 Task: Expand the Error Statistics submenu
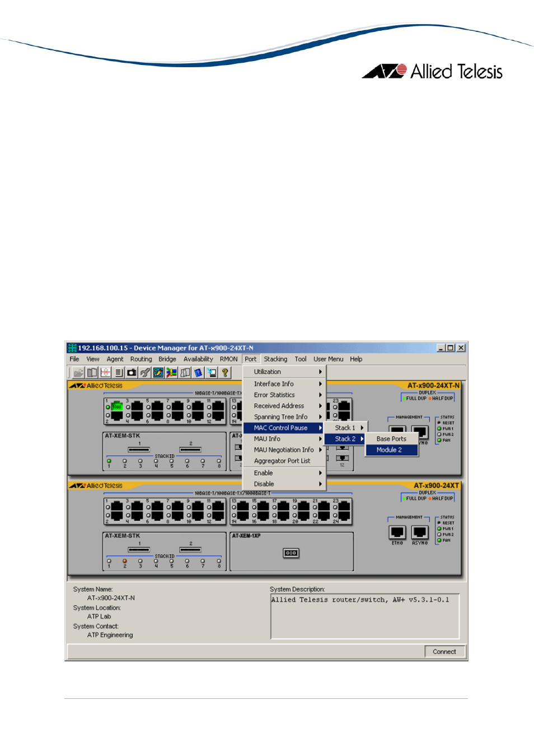(284, 395)
